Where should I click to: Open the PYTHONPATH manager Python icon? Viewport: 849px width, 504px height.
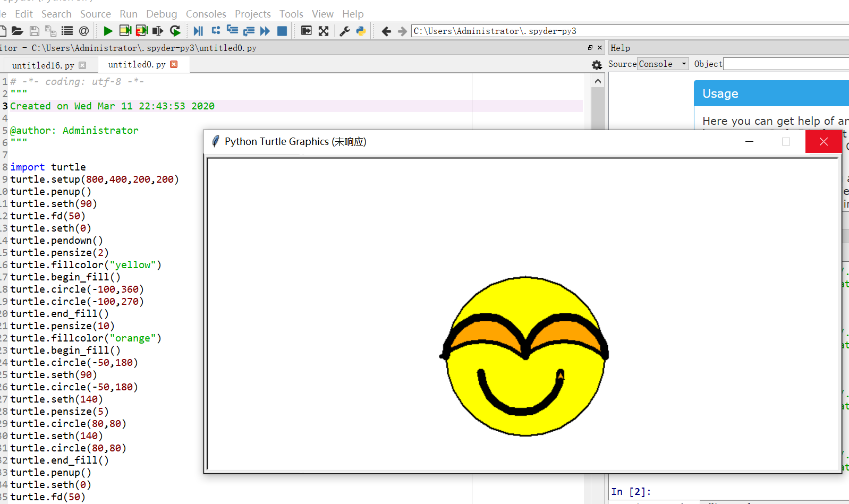click(361, 31)
